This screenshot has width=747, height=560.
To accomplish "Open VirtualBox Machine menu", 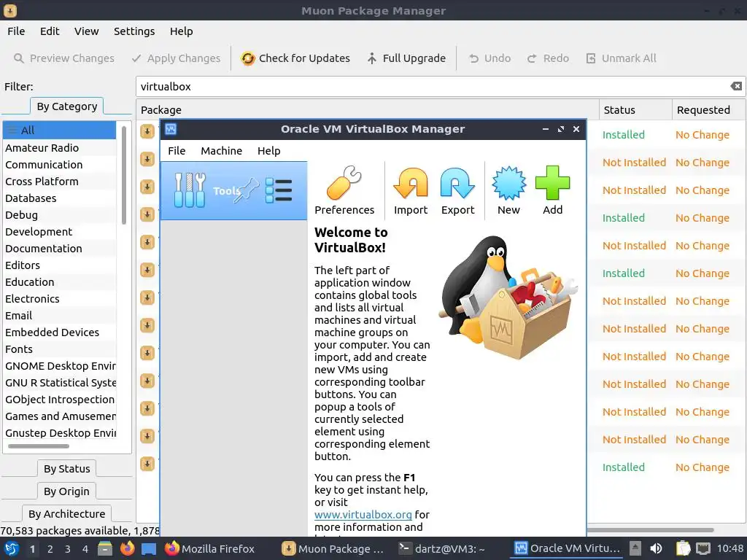I will [221, 151].
